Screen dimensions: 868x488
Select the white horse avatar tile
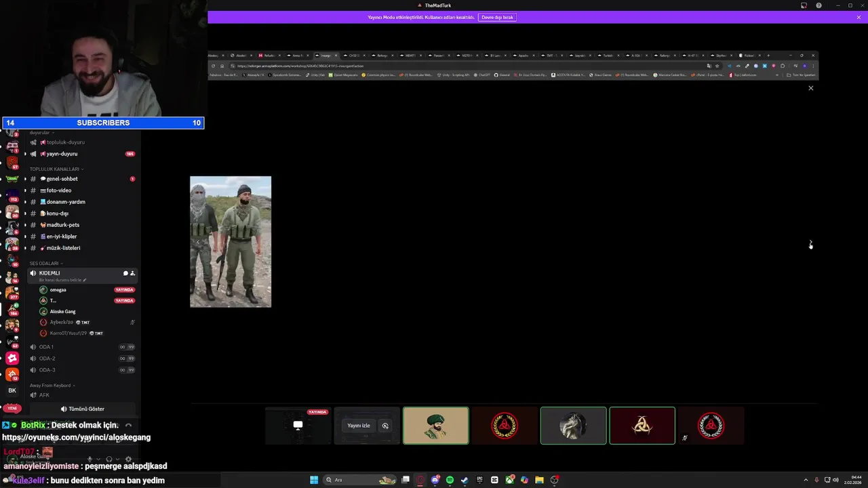[x=573, y=426]
